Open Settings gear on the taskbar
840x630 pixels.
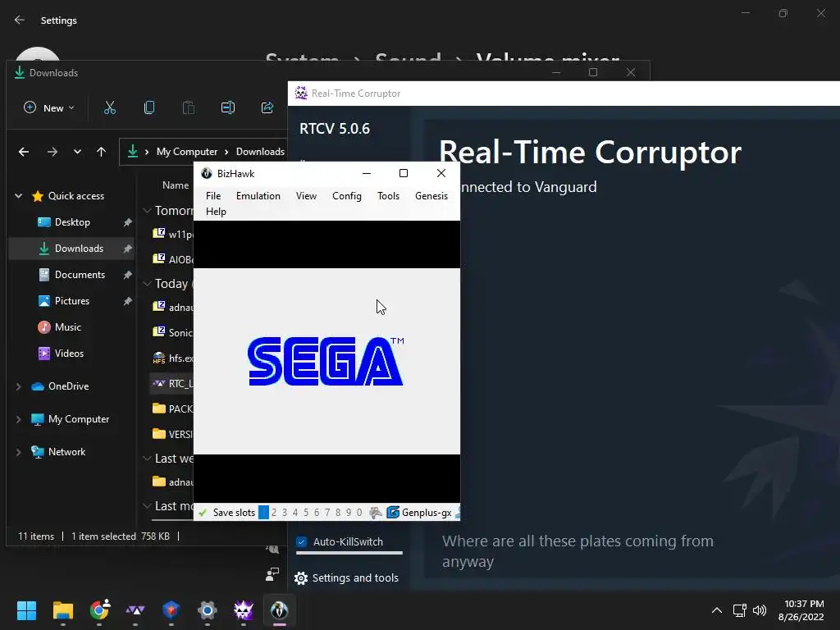pos(207,610)
